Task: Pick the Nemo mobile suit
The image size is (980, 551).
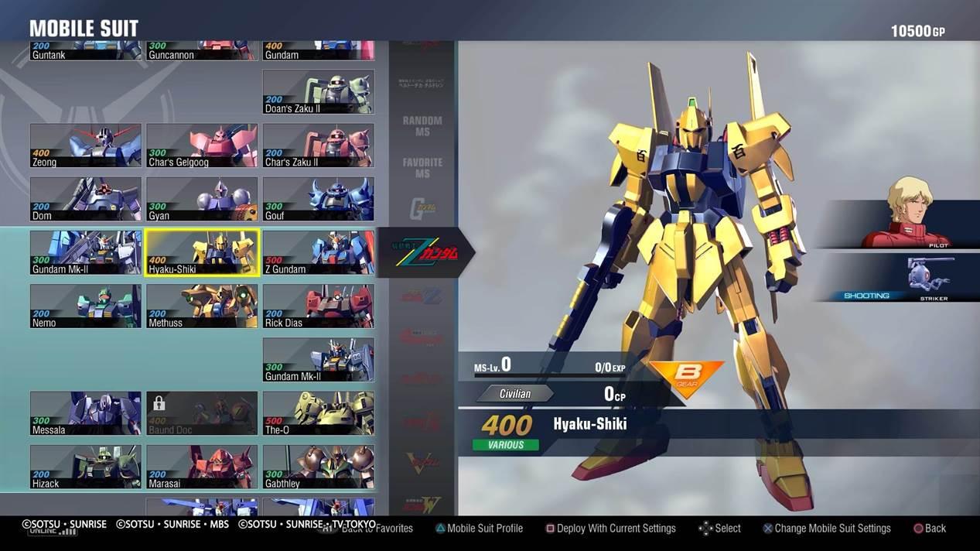Action: pos(86,306)
